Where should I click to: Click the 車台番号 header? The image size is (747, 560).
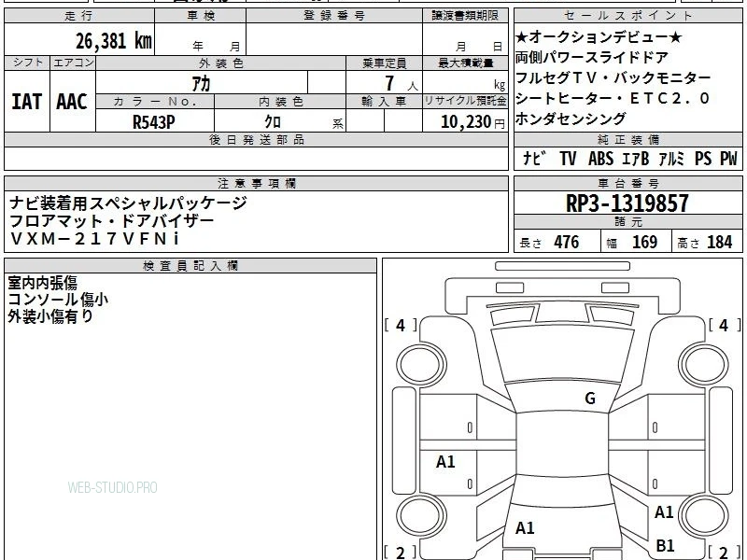pos(627,183)
